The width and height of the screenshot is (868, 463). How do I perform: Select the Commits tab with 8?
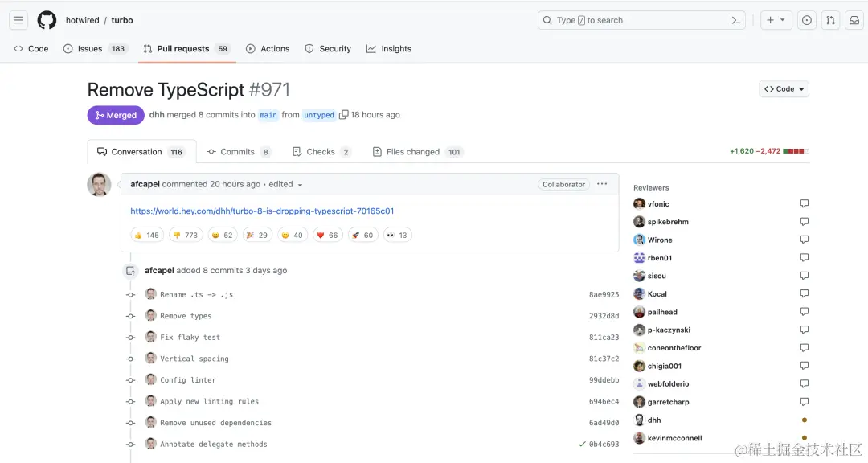coord(239,152)
